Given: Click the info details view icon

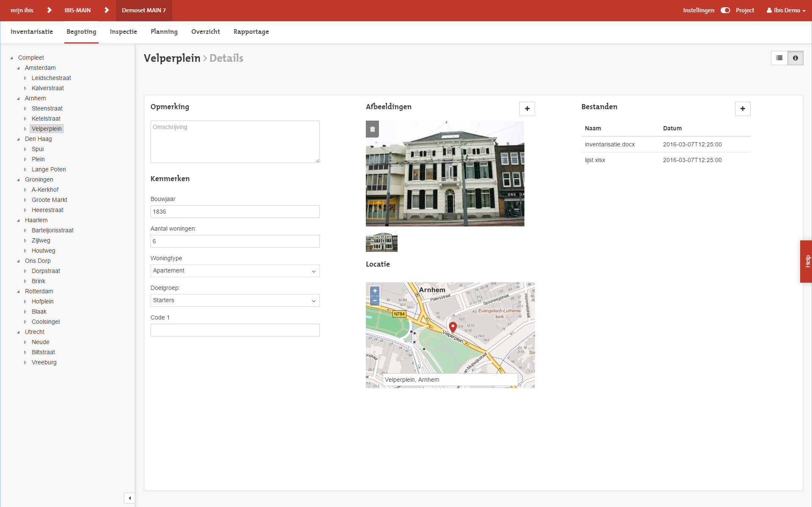Looking at the screenshot, I should [795, 58].
